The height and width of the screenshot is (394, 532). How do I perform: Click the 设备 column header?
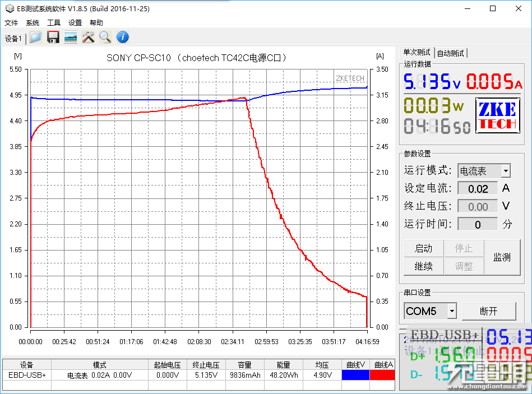point(27,364)
